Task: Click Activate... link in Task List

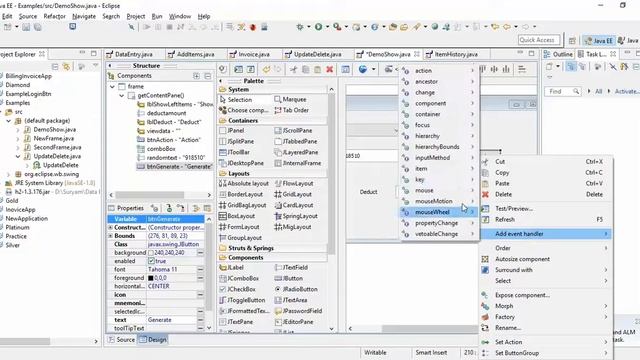Action: click(627, 91)
